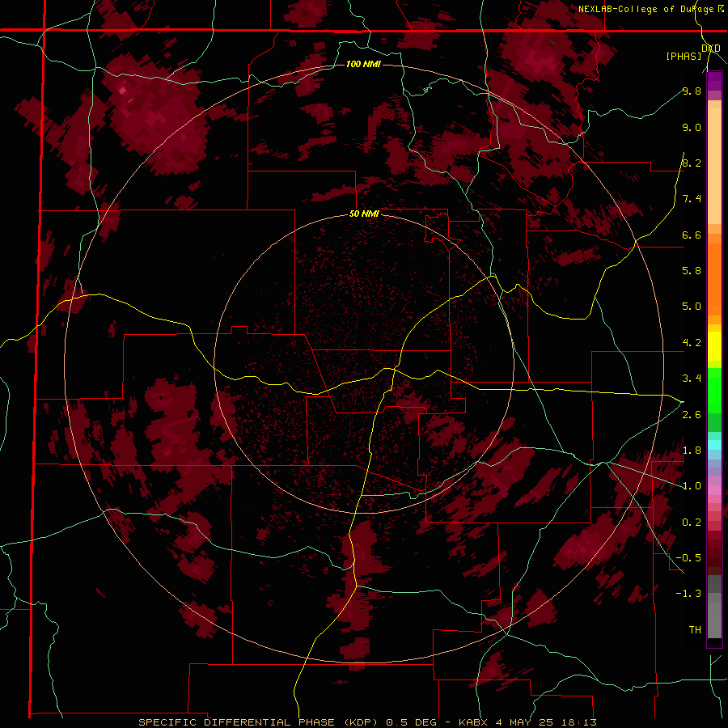Click the 100 NMI range ring label
Screen dimensions: 728x728
click(363, 64)
